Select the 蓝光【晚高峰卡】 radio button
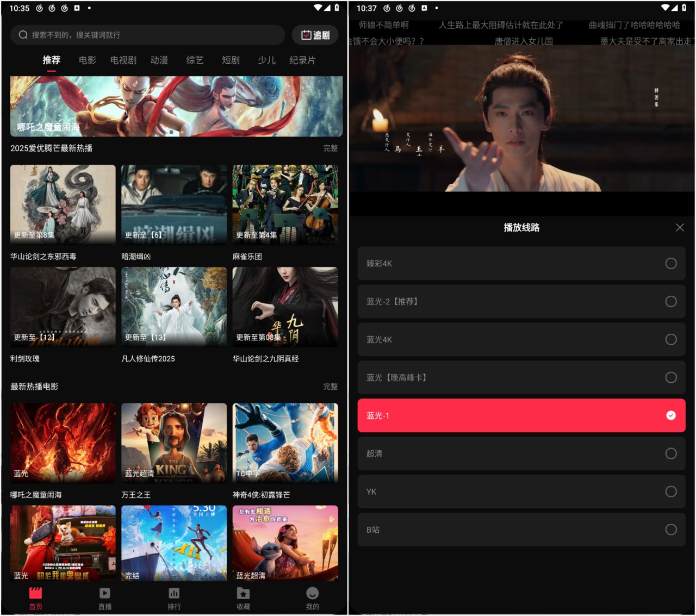The image size is (696, 616). click(x=671, y=377)
